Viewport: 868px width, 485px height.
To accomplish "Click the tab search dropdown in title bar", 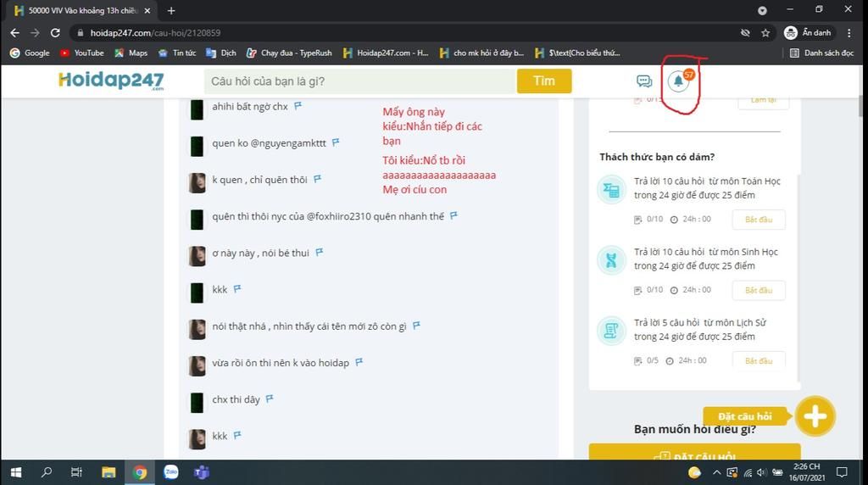I will pos(762,10).
